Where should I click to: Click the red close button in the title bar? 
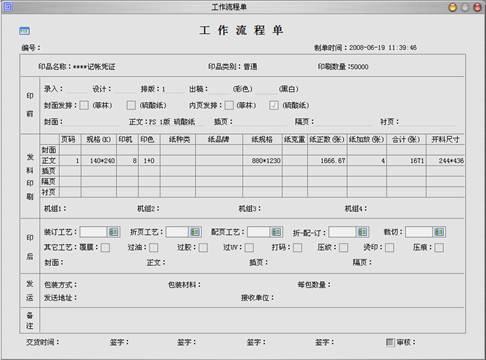coord(477,7)
